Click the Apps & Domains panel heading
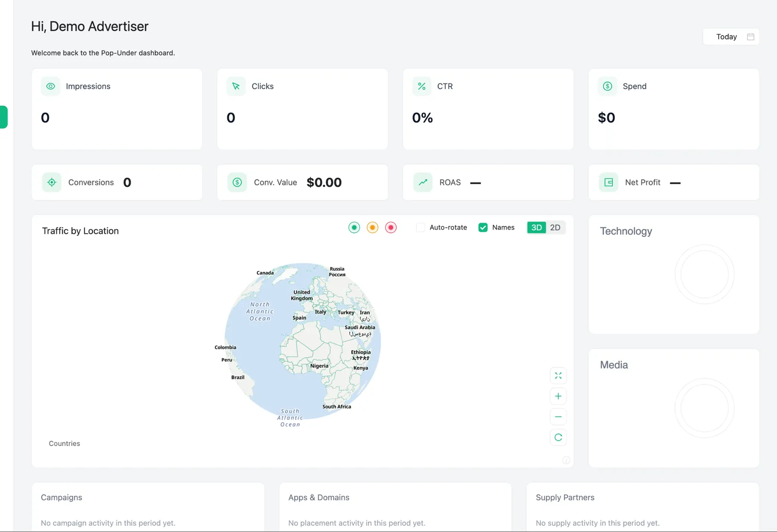 tap(319, 498)
